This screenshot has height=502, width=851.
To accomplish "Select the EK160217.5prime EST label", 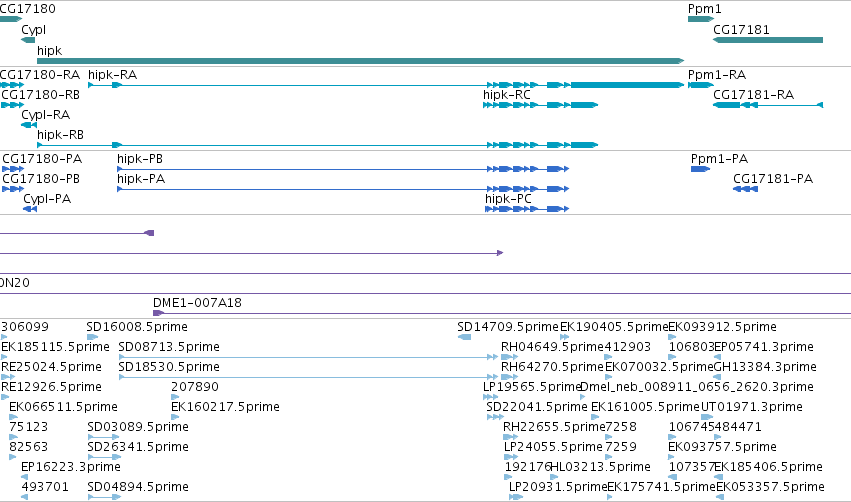I will coord(225,407).
